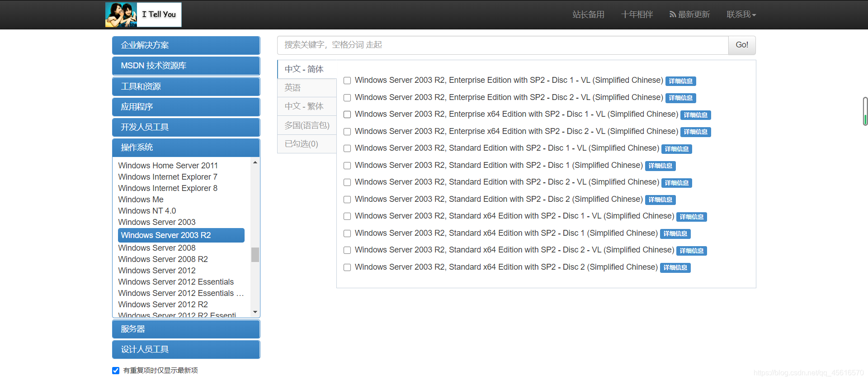The image size is (868, 381).
Task: Select Windows Me in list
Action: pos(141,200)
